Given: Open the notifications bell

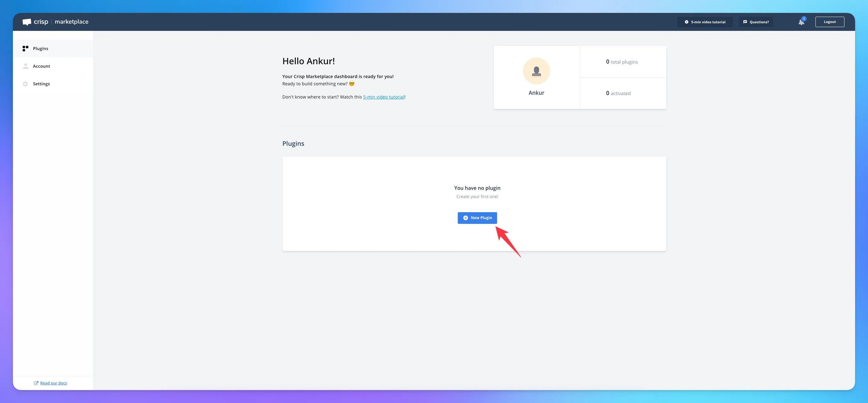Looking at the screenshot, I should tap(801, 22).
